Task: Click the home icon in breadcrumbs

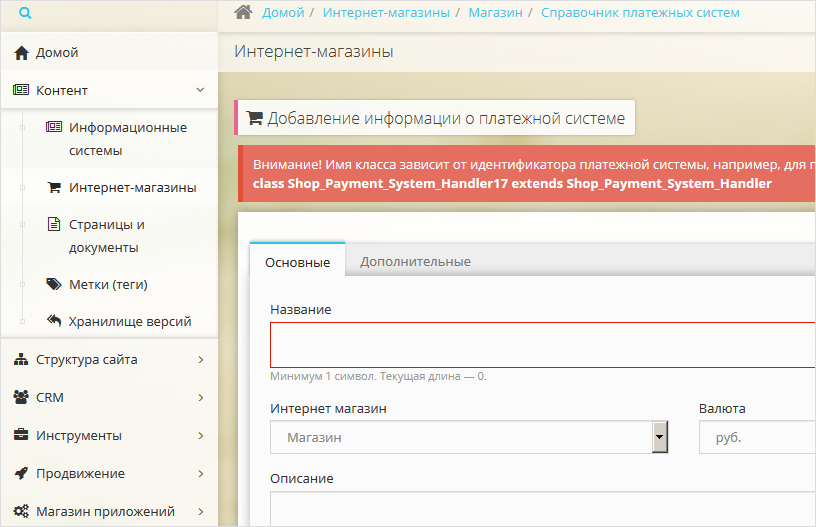Action: (243, 13)
